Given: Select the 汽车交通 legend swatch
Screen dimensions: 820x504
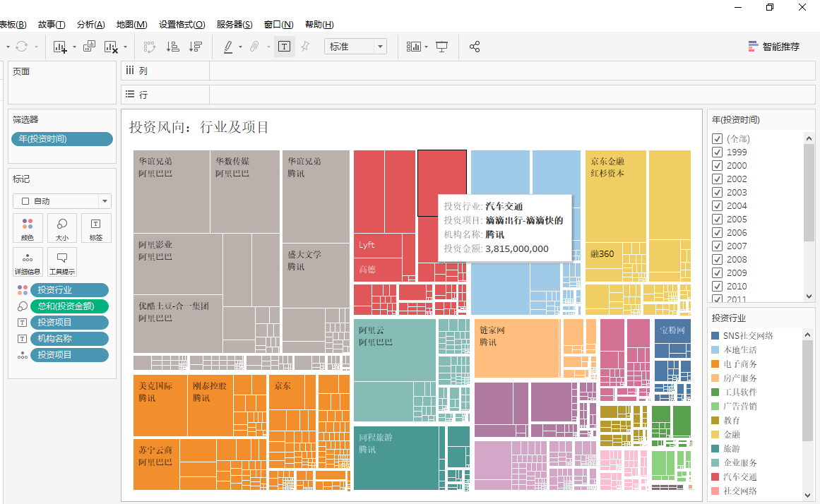Looking at the screenshot, I should 715,476.
